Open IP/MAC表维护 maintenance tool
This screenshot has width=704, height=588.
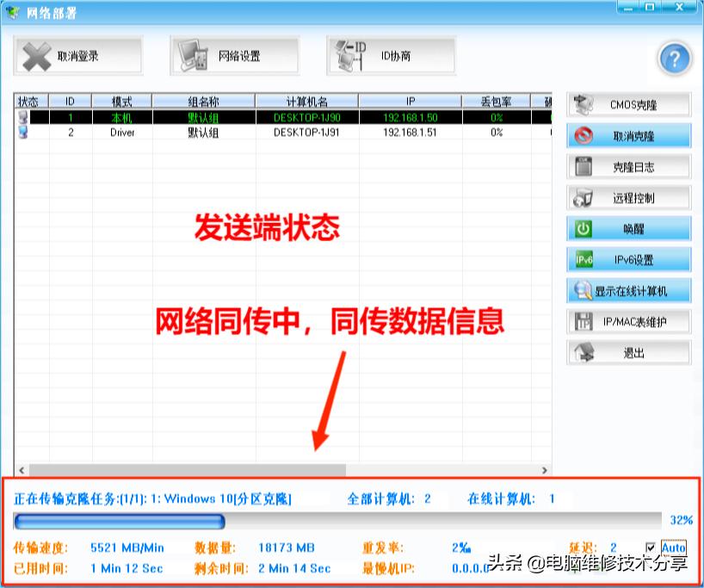pos(629,320)
